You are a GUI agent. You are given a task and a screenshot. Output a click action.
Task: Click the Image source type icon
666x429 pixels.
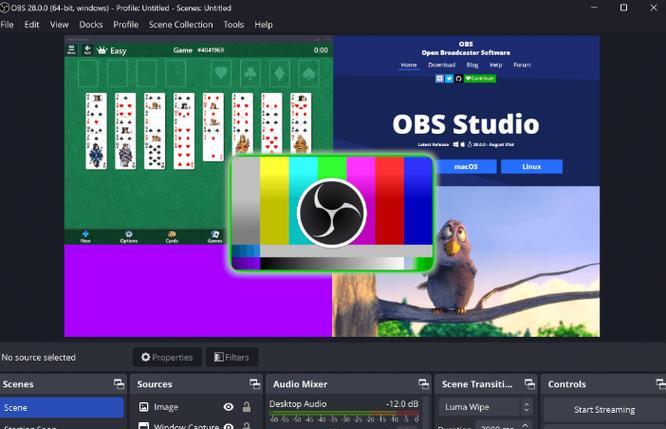coord(144,407)
